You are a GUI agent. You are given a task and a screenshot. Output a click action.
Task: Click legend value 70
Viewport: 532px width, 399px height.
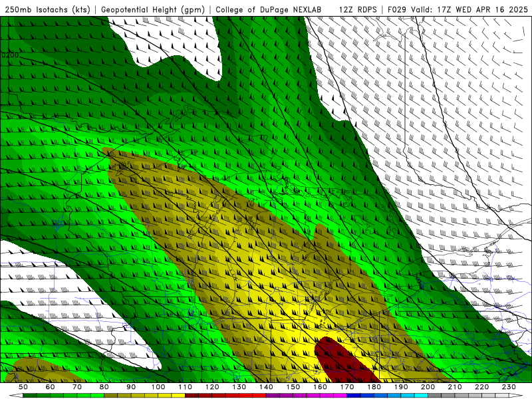click(x=77, y=387)
